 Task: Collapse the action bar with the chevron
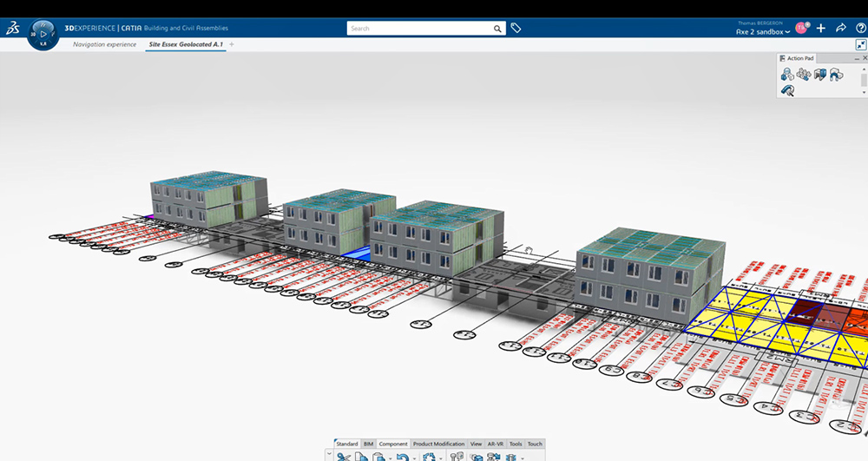pyautogui.click(x=329, y=454)
